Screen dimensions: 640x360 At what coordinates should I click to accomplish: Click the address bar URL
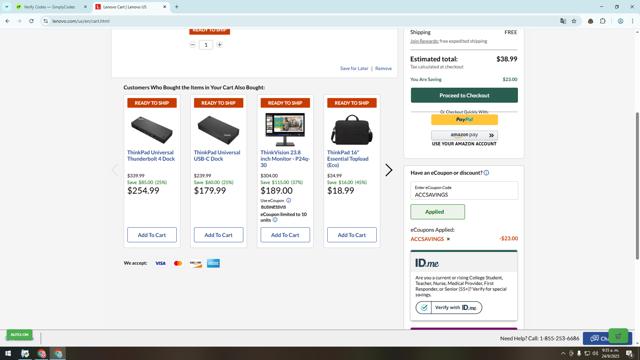[x=81, y=21]
